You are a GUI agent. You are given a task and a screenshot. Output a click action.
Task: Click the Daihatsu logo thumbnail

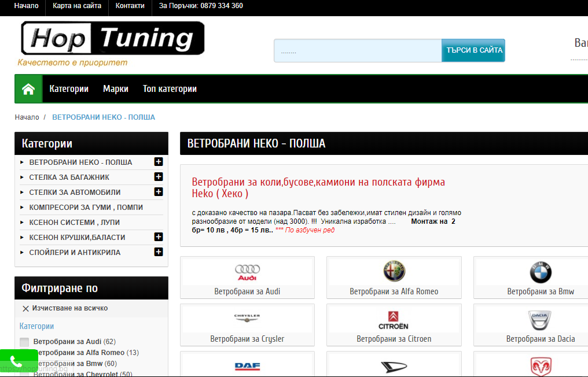tap(394, 367)
